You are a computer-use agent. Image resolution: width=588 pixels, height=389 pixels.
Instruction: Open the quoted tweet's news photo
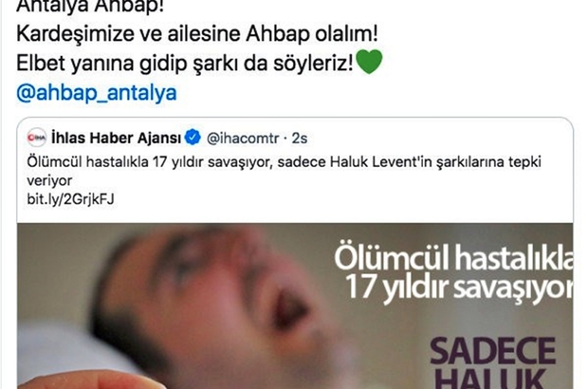[295, 306]
